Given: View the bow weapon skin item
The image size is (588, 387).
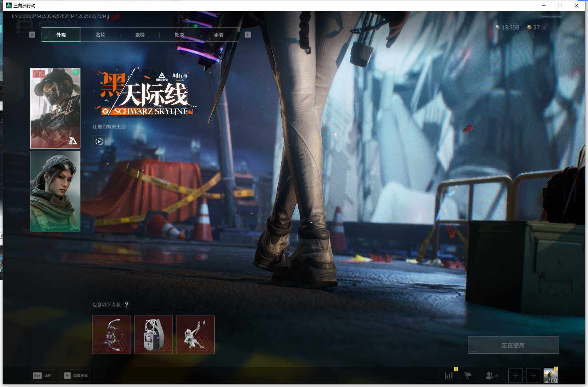Looking at the screenshot, I should click(x=112, y=335).
